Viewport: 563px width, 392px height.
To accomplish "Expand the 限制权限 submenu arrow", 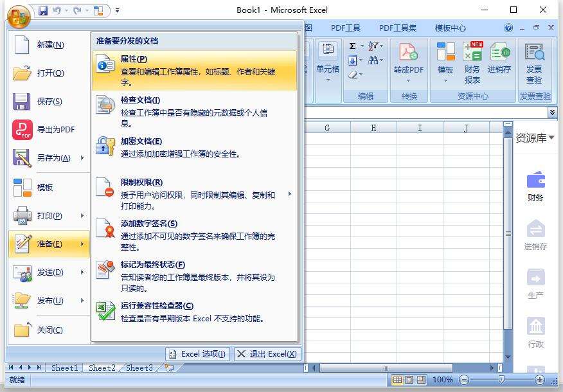I will (290, 194).
